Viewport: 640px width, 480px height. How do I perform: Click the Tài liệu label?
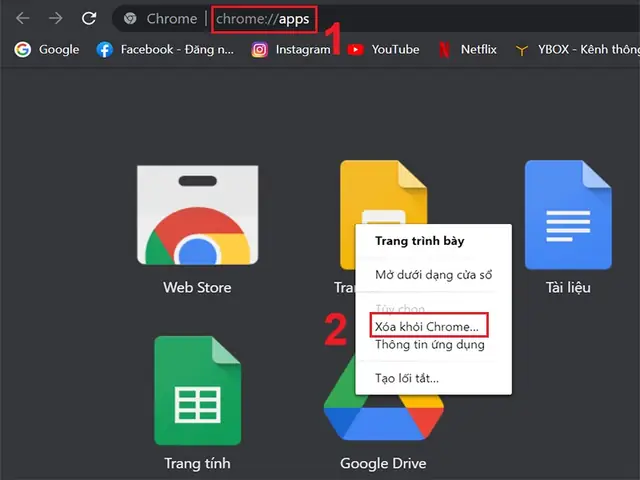(568, 287)
